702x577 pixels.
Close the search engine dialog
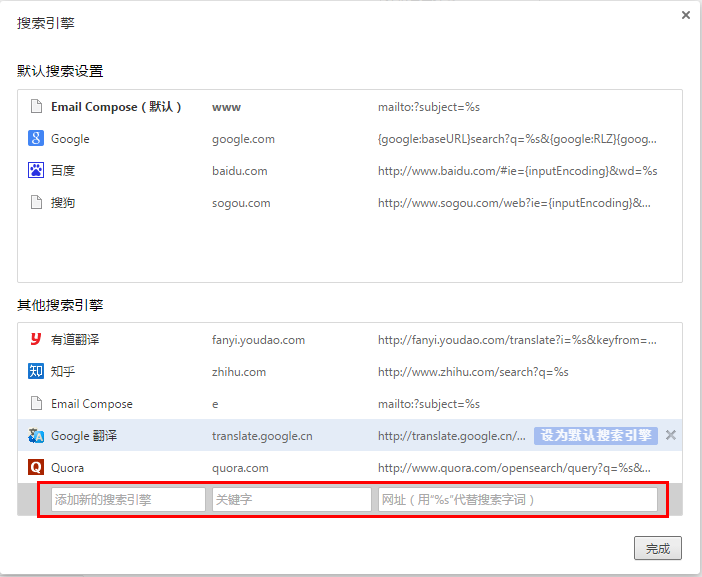click(x=685, y=15)
